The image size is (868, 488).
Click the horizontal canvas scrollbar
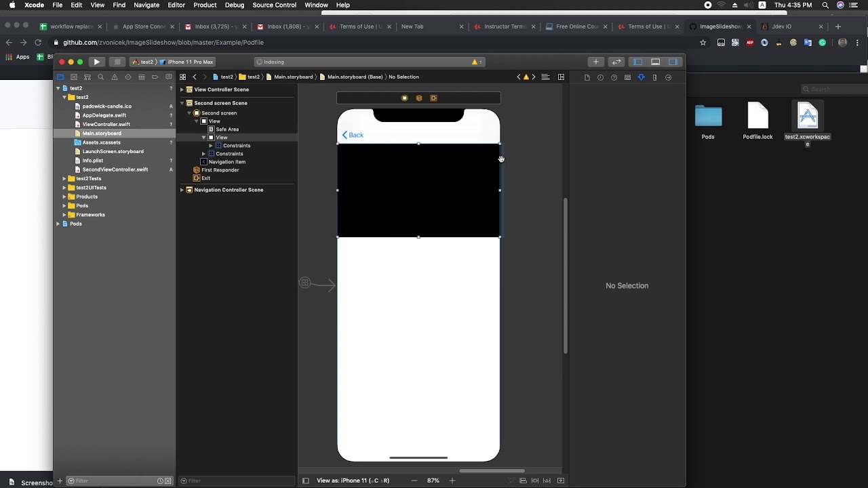pyautogui.click(x=492, y=470)
